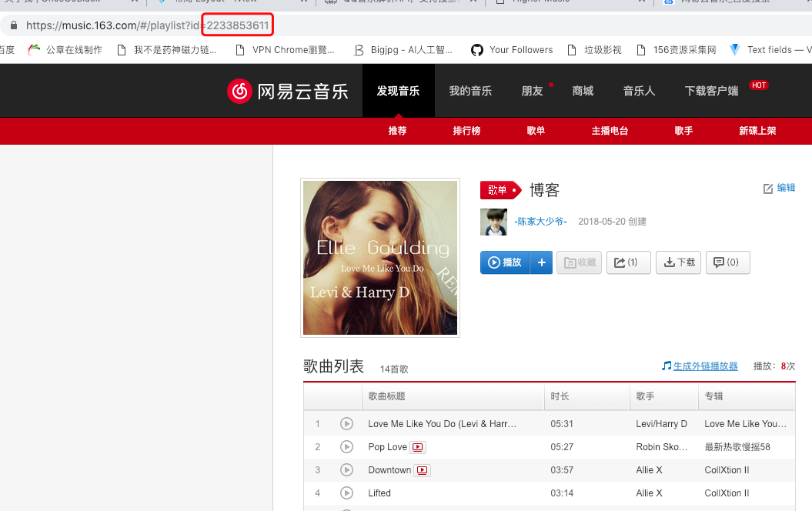
Task: Open album Love Me Like You…
Action: pyautogui.click(x=745, y=423)
